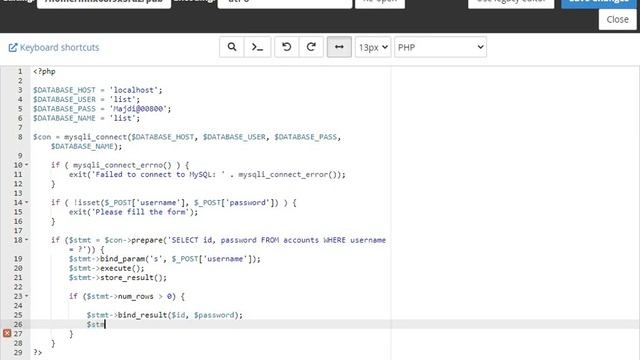
Task: Collapse the prepare block at line 18
Action: click(x=27, y=240)
